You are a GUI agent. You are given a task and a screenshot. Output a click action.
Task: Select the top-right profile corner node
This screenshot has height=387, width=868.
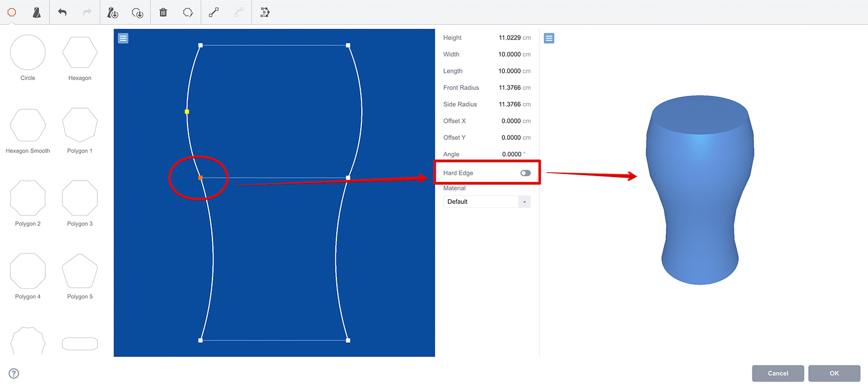[348, 46]
